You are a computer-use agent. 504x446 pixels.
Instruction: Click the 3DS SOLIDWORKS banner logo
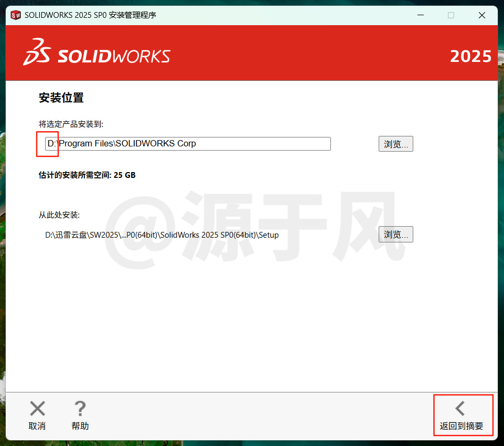click(x=96, y=52)
